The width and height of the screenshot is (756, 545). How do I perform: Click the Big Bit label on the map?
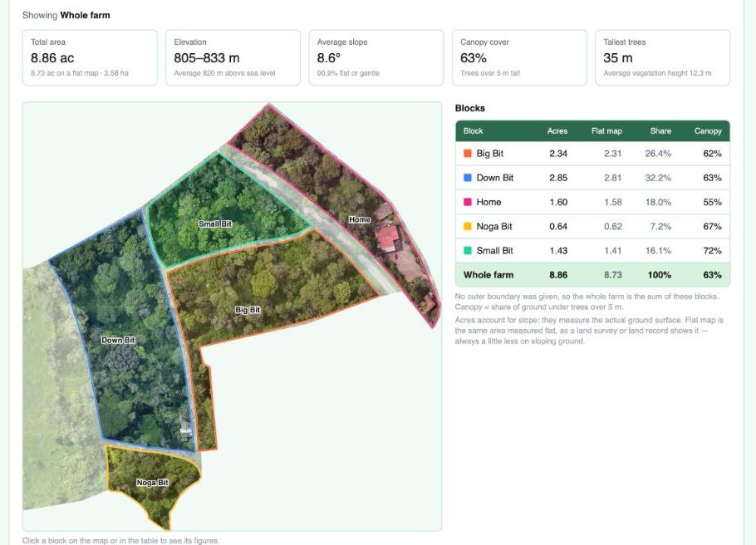[x=248, y=310]
